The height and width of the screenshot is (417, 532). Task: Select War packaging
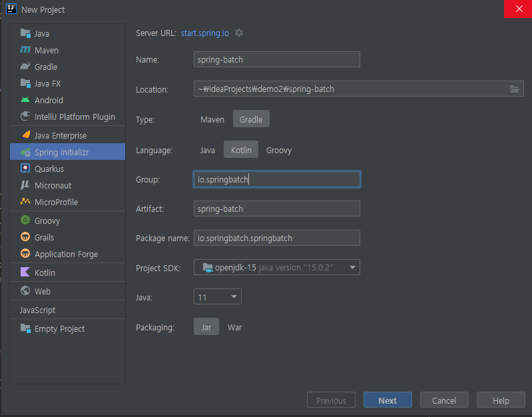click(x=235, y=327)
